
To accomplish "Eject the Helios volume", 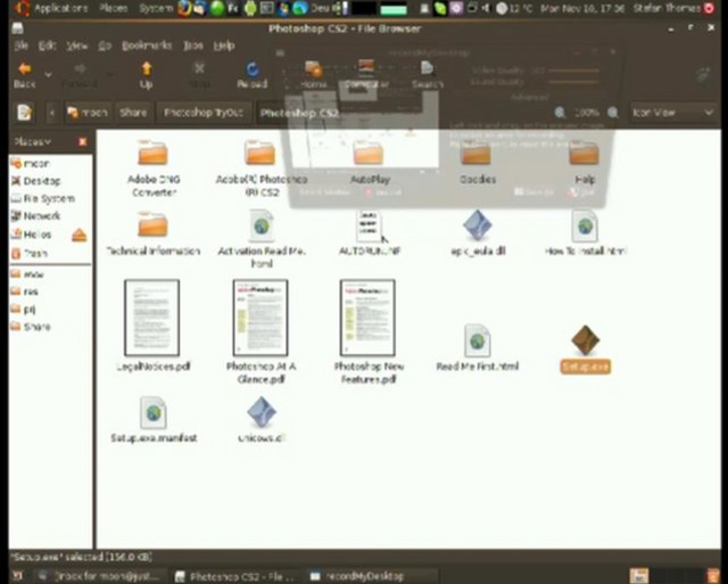I will [80, 235].
